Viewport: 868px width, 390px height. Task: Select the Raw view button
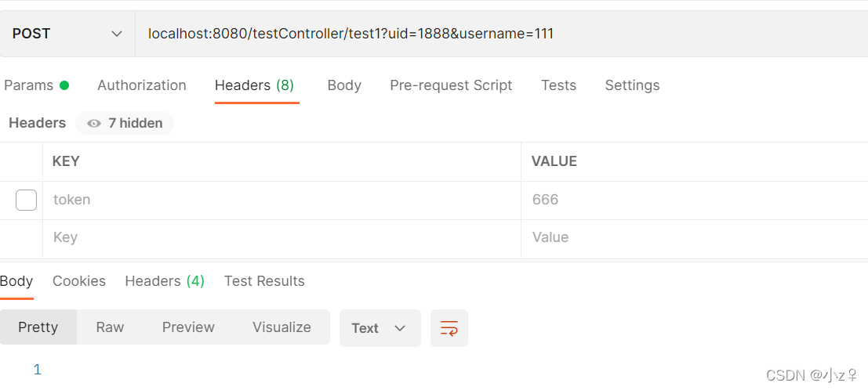110,327
